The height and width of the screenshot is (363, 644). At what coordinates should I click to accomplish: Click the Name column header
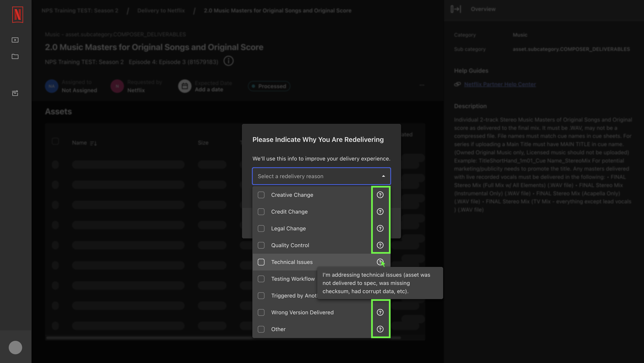79,142
